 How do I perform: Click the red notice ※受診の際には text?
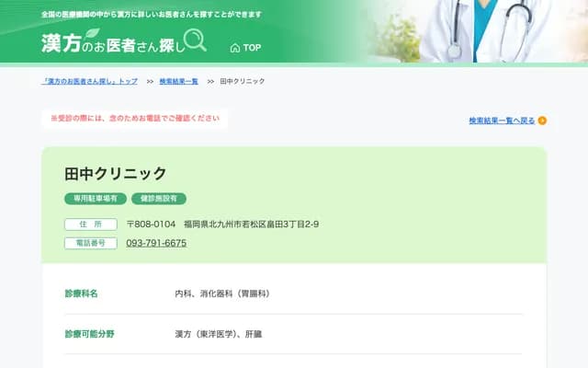pyautogui.click(x=135, y=119)
